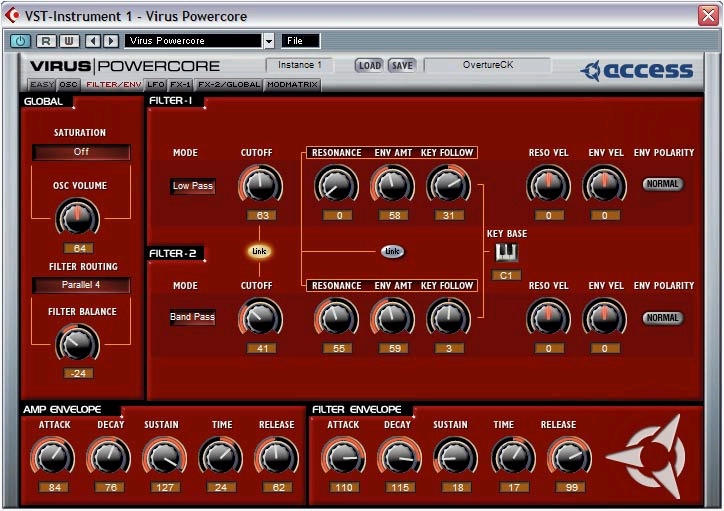Click the Filter Envelope Release value 99
Viewport: 724px width, 511px height.
pos(571,487)
